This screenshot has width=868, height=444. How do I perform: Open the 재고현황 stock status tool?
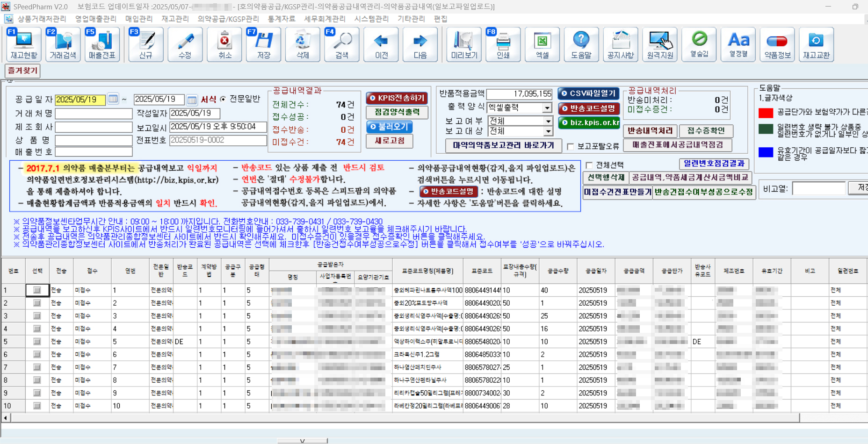(x=23, y=44)
